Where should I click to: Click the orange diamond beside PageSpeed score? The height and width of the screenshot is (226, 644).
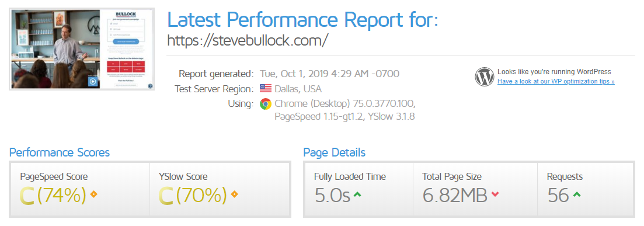click(93, 194)
